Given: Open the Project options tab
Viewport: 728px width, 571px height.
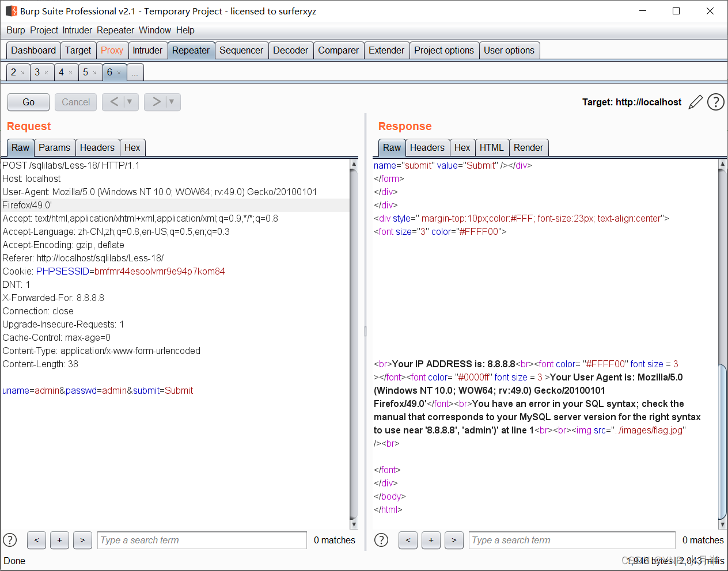Looking at the screenshot, I should (444, 50).
